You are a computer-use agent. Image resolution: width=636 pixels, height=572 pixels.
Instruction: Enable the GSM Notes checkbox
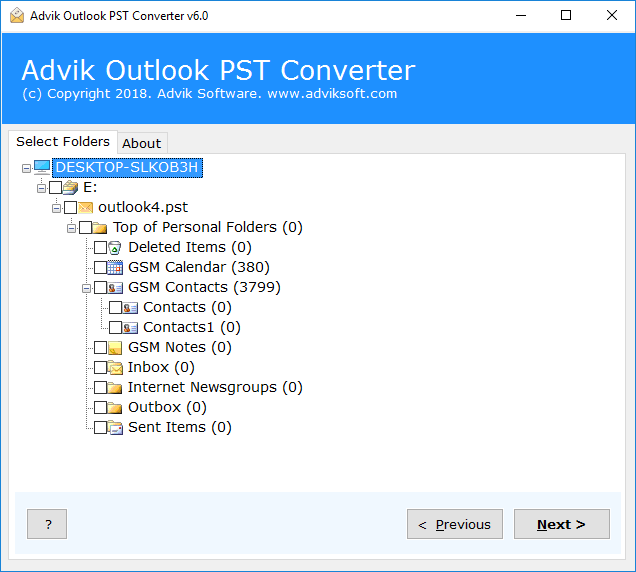tap(101, 348)
